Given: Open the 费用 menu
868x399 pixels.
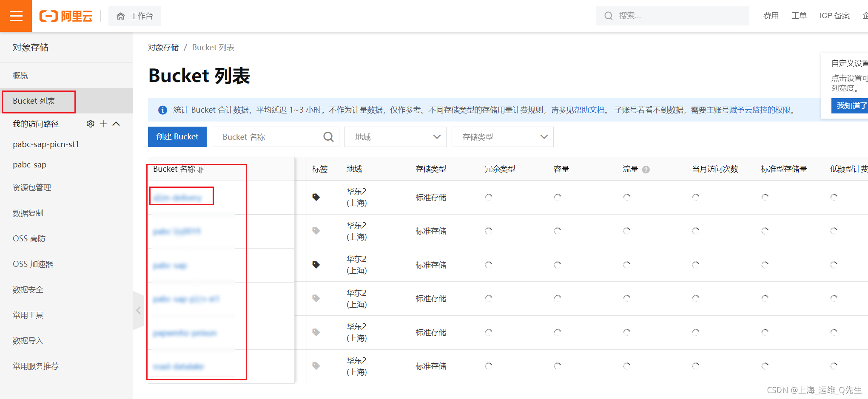Looking at the screenshot, I should [x=771, y=16].
